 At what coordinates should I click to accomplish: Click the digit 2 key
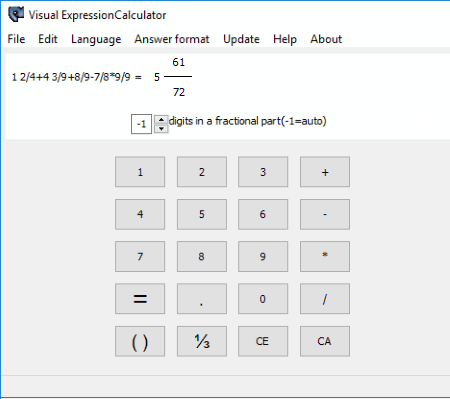(x=202, y=172)
